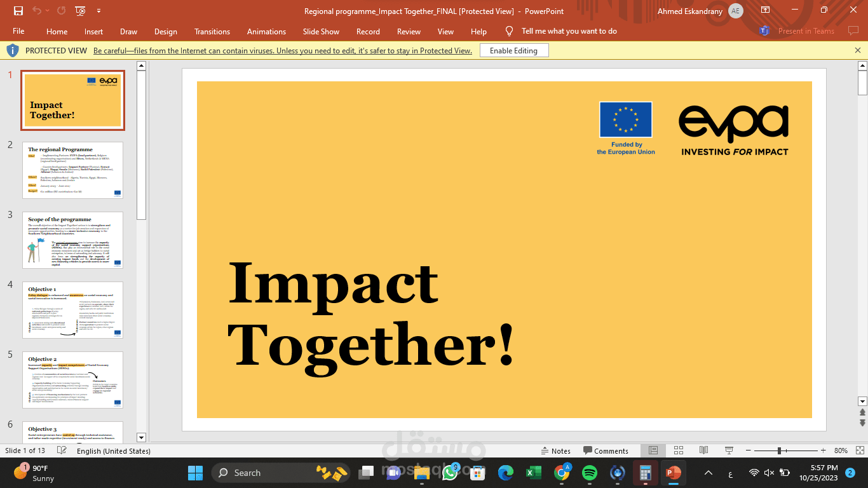Click the accessibility check icon in status bar
This screenshot has width=868, height=488.
(x=62, y=451)
